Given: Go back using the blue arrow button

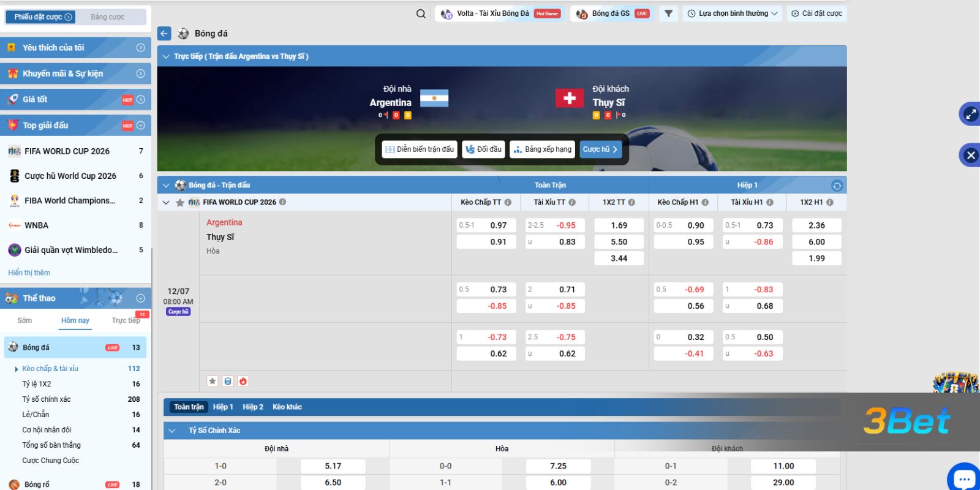Looking at the screenshot, I should [164, 34].
